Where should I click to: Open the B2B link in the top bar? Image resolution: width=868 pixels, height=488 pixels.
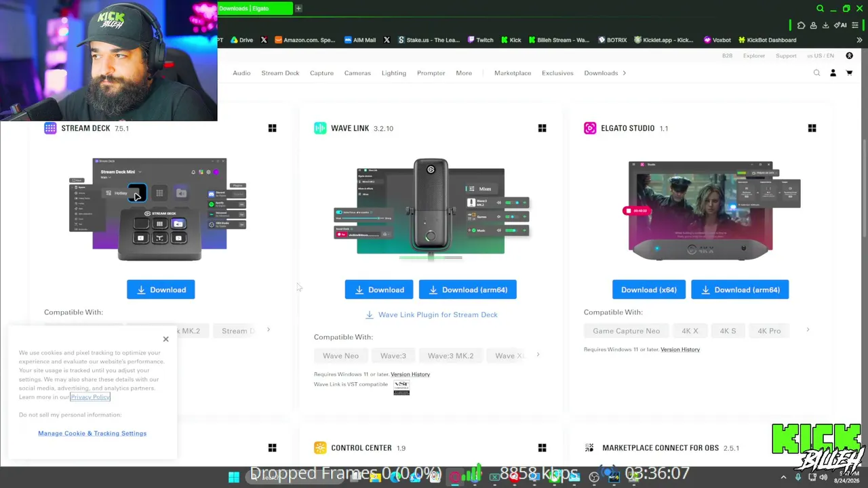pyautogui.click(x=727, y=56)
